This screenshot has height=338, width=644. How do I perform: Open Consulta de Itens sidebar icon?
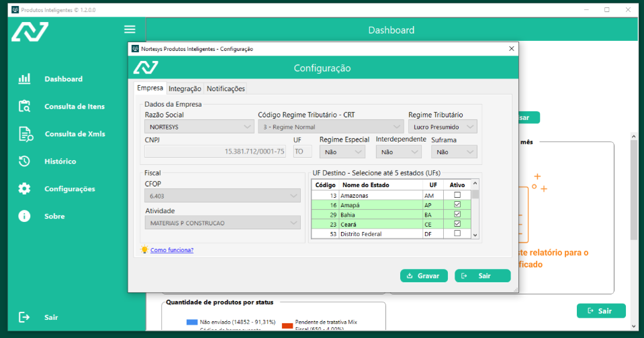pyautogui.click(x=24, y=106)
